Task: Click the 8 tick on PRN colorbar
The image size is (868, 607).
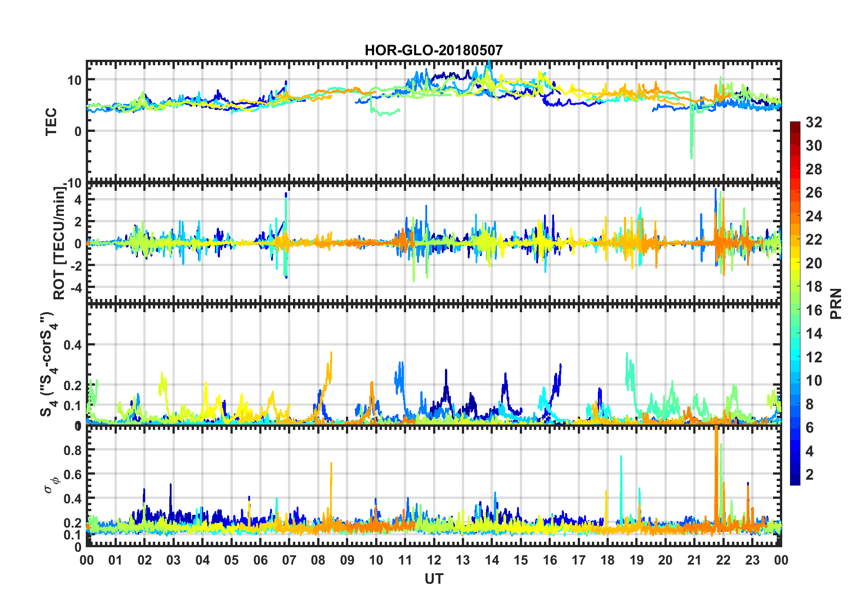Action: tap(810, 404)
